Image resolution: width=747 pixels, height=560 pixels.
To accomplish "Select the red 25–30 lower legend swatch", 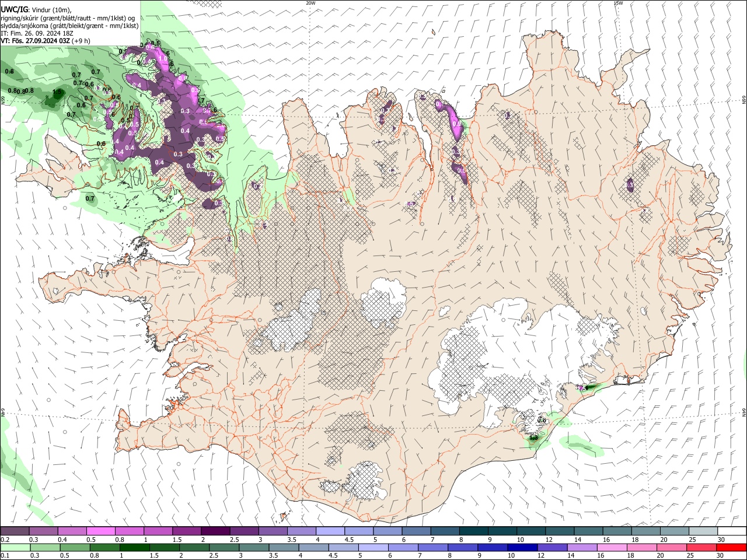I will 702,547.
